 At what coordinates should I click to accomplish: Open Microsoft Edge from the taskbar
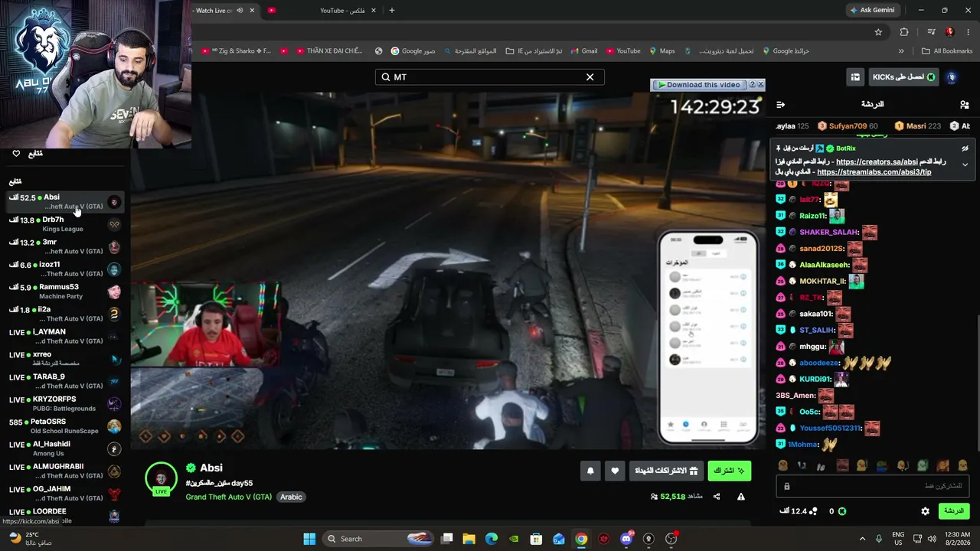tap(492, 539)
